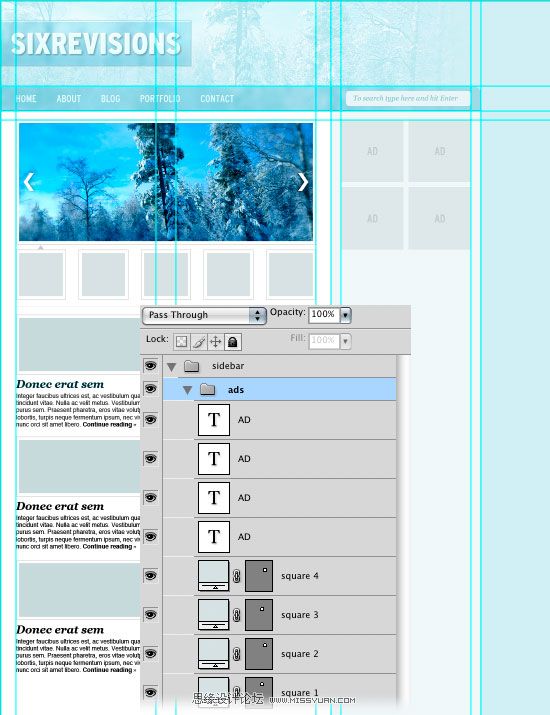Hide the square 4 layer
Viewport: 550px width, 715px height.
tap(150, 576)
